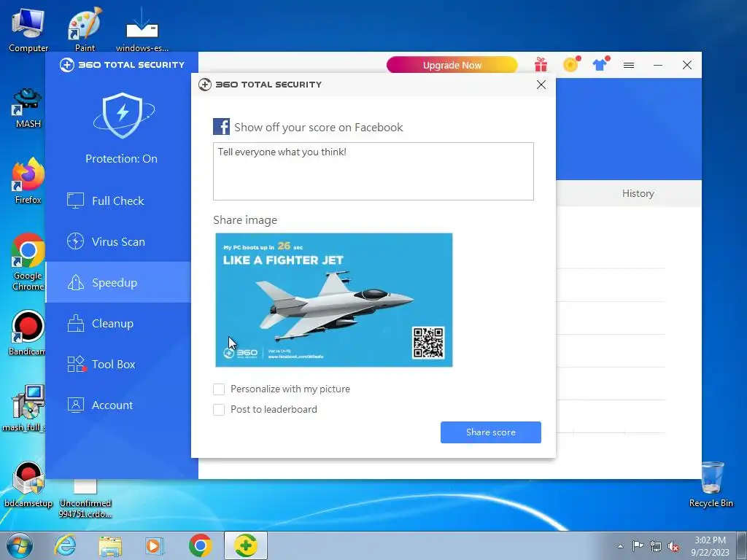Screen dimensions: 747x560
Task: Open Computer desktop icon
Action: tap(28, 30)
